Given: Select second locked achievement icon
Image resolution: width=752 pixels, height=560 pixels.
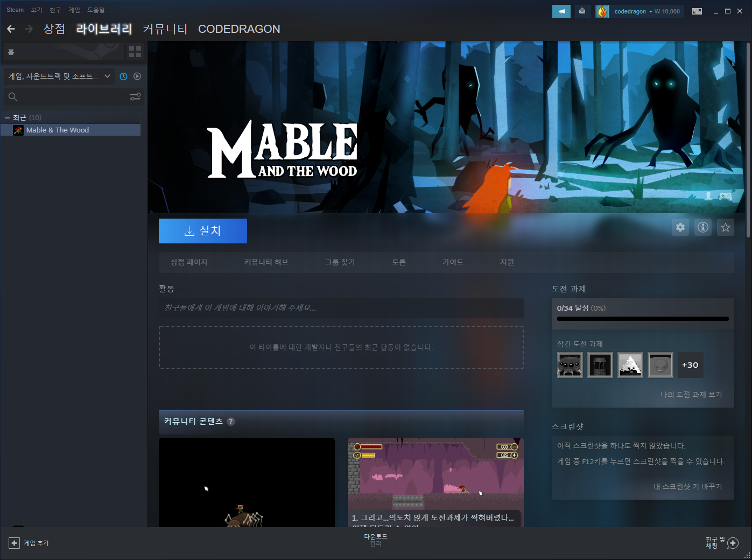Looking at the screenshot, I should (600, 365).
